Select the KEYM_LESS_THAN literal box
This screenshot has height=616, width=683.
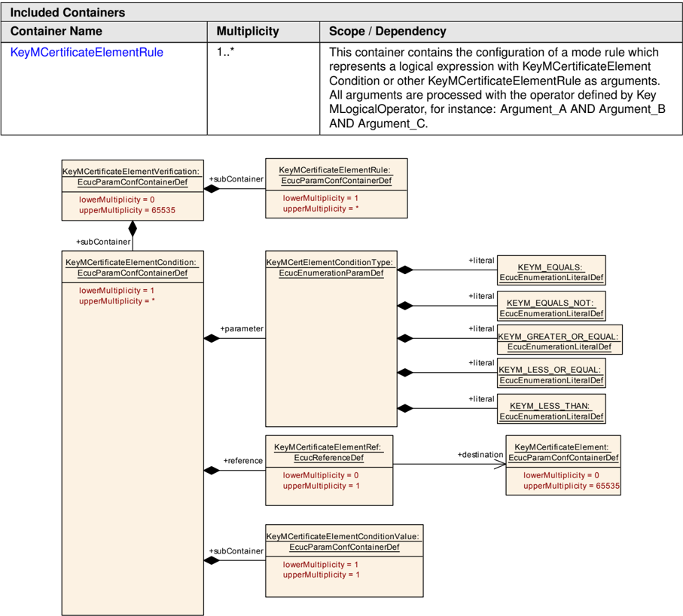click(x=551, y=409)
